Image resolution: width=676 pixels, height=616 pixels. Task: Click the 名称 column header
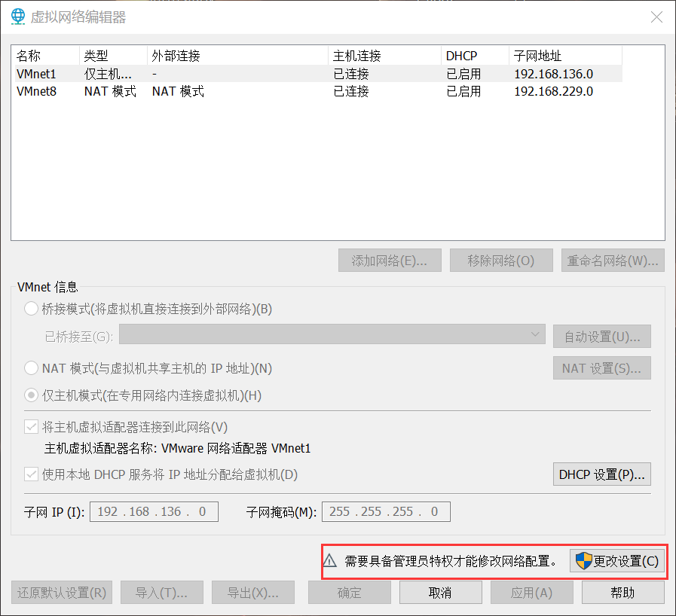click(45, 56)
